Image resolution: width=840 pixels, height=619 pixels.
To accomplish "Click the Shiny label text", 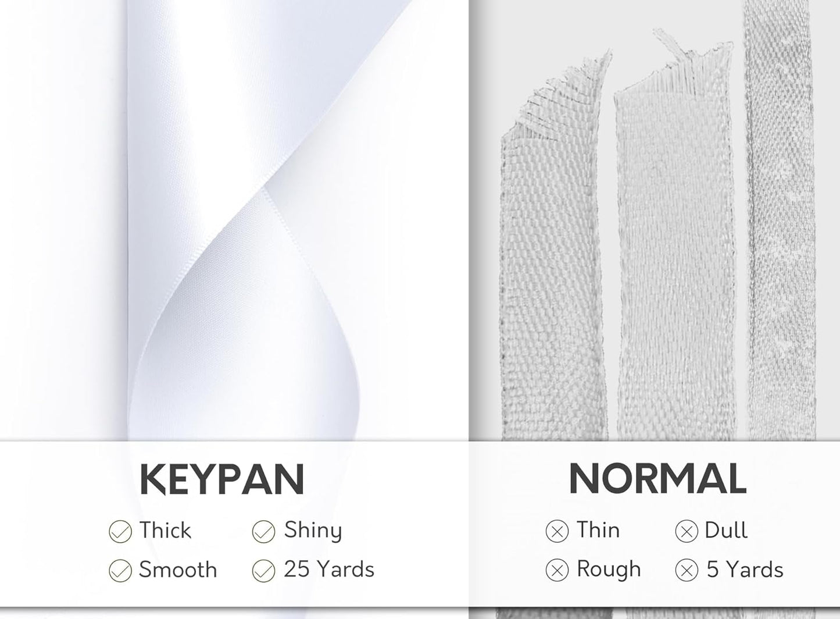I will (x=313, y=531).
